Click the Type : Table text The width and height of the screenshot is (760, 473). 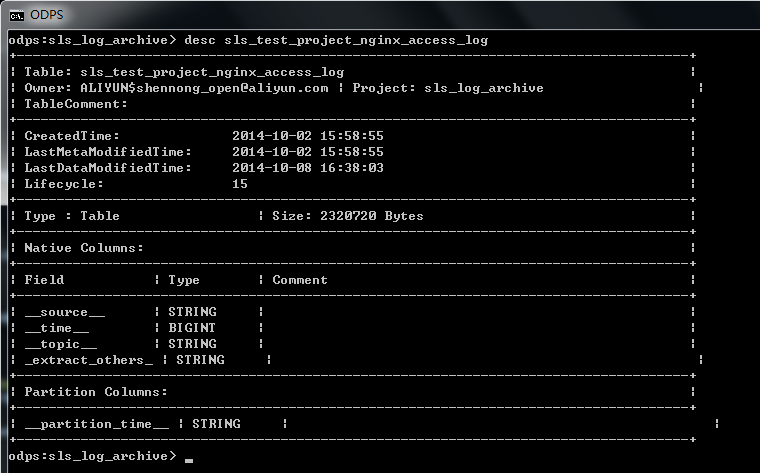coord(72,216)
